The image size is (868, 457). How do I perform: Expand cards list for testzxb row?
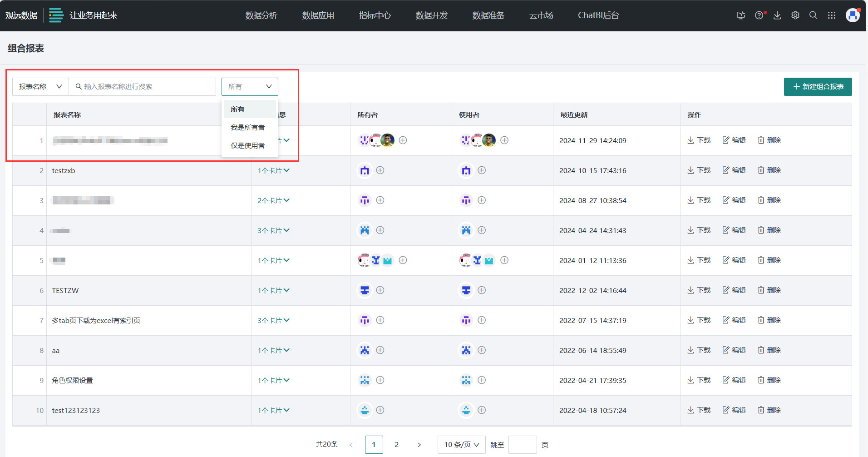pyautogui.click(x=273, y=170)
